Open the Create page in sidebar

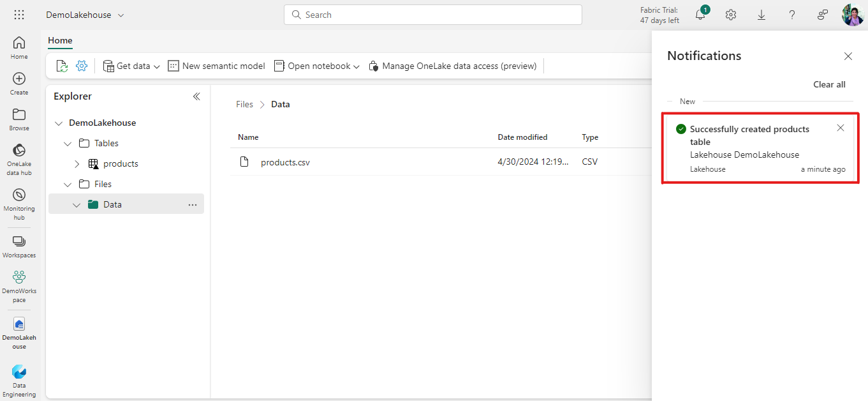(19, 84)
